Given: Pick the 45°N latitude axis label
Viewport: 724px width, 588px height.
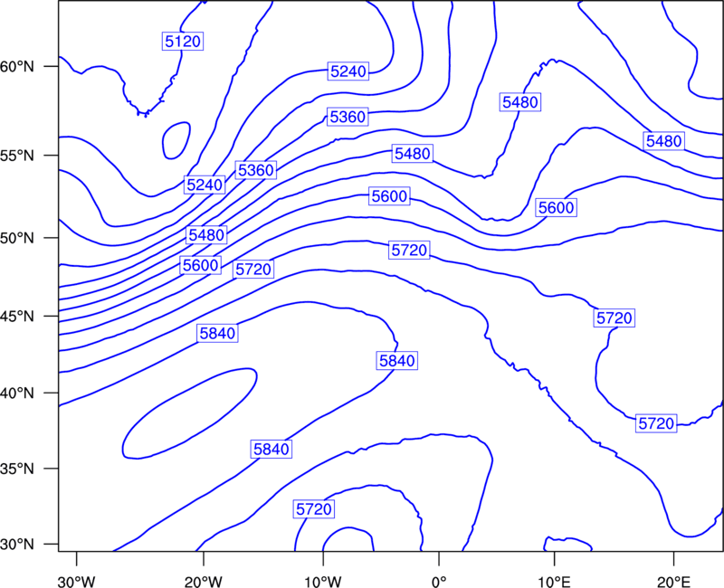Looking at the screenshot, I should pyautogui.click(x=17, y=317).
